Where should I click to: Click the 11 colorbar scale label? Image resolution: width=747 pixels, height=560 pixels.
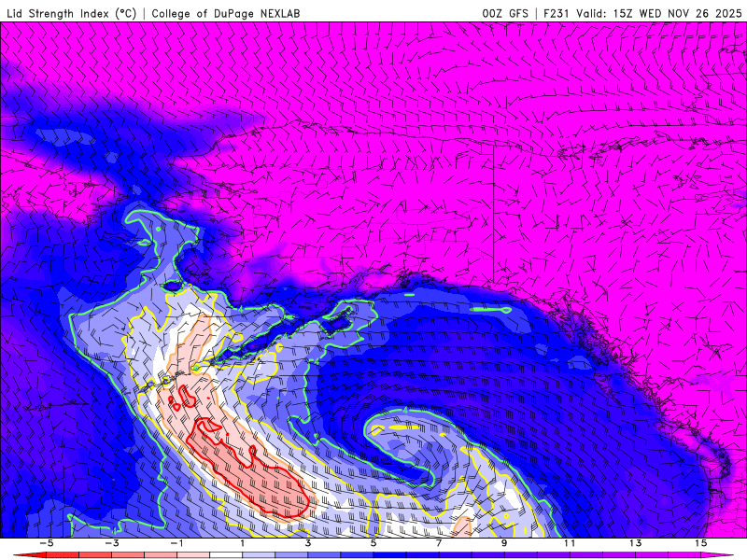pos(570,543)
